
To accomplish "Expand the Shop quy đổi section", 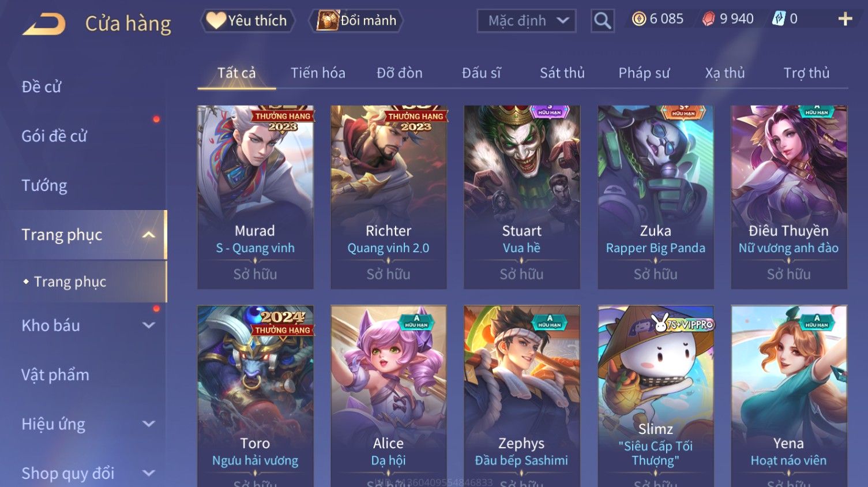I will pos(149,473).
